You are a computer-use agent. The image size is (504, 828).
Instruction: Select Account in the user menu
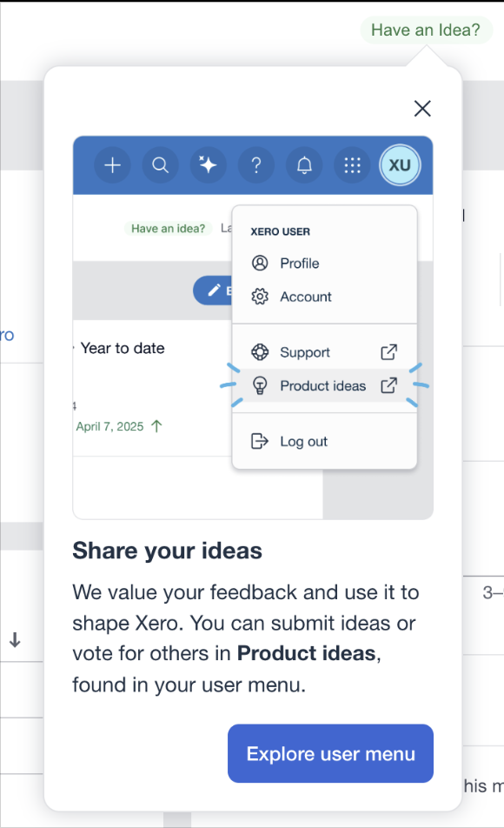325,297
